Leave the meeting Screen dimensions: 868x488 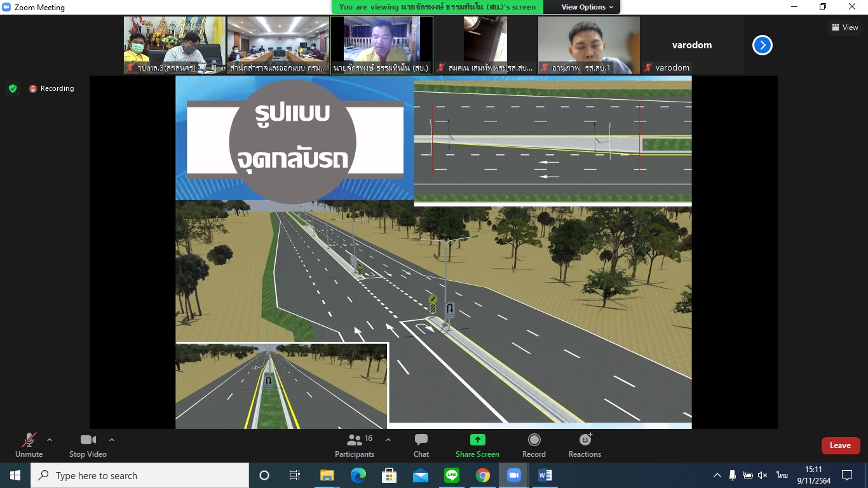(x=840, y=445)
